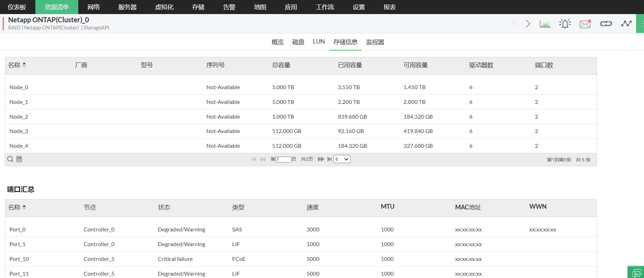644x278 pixels.
Task: Click the alarm bell icon
Action: pyautogui.click(x=565, y=24)
